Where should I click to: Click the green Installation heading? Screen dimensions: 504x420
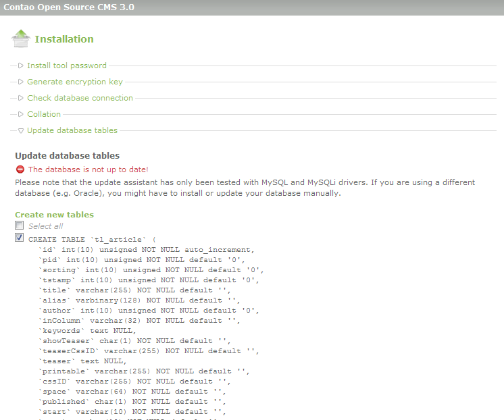[x=64, y=39]
